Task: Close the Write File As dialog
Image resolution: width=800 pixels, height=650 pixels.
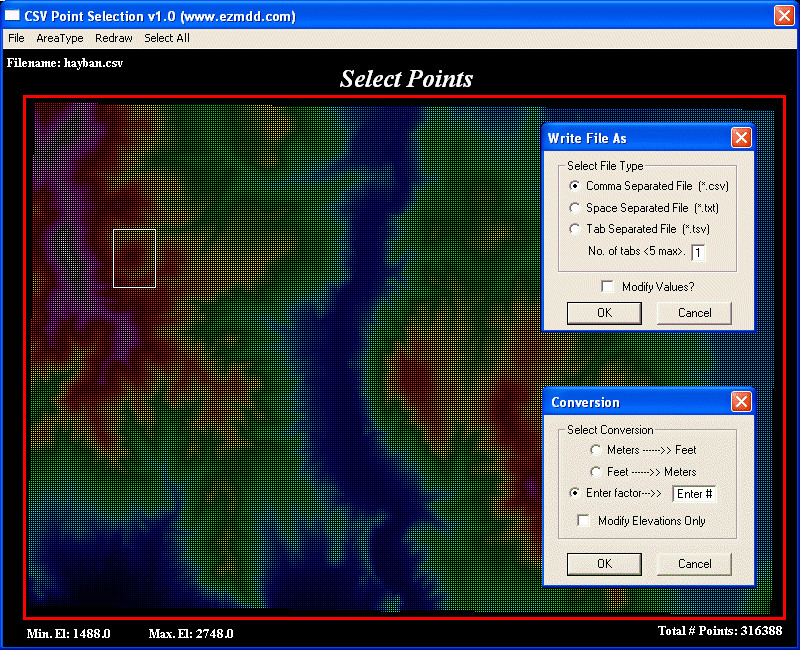Action: (x=741, y=138)
